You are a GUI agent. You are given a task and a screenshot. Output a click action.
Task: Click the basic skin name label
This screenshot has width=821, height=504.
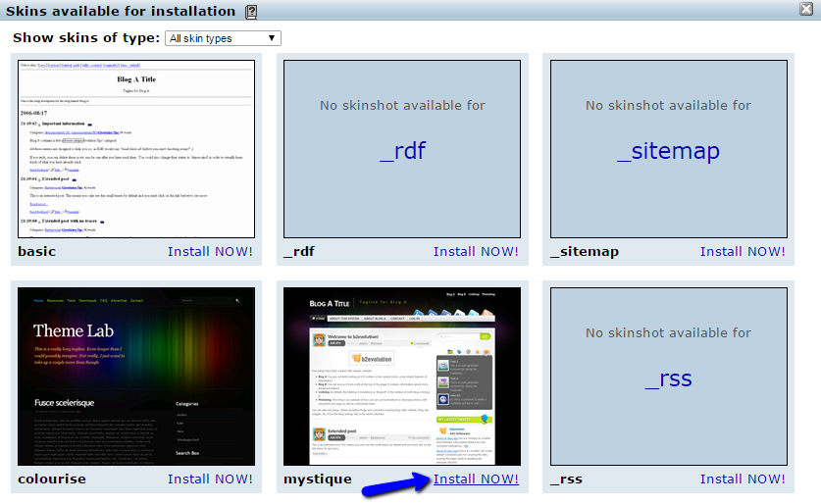point(37,252)
